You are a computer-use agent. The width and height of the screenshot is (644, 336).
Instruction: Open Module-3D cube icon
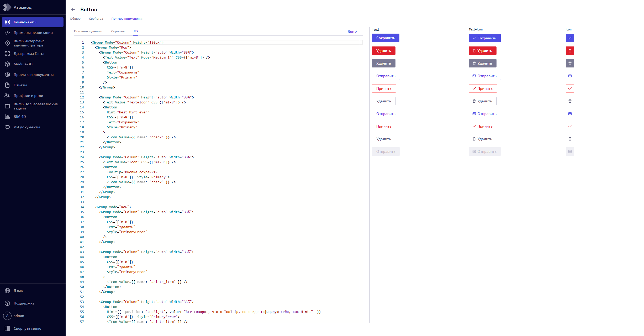pyautogui.click(x=7, y=64)
